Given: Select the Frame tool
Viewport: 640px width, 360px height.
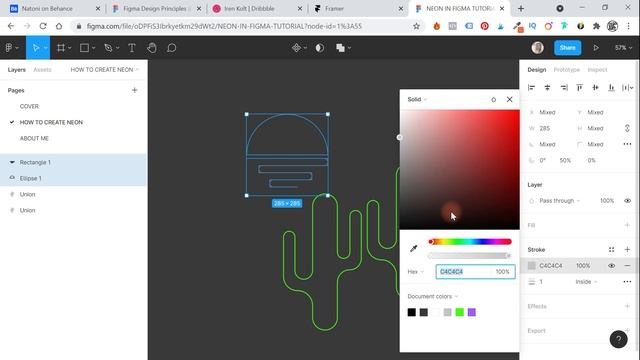Looking at the screenshot, I should tap(61, 48).
